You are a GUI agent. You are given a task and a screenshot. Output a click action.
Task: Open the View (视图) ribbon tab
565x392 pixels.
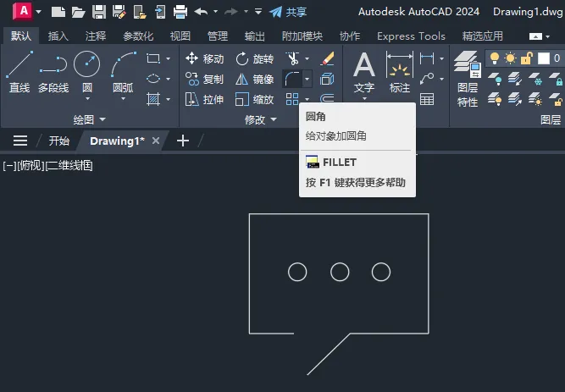(180, 36)
